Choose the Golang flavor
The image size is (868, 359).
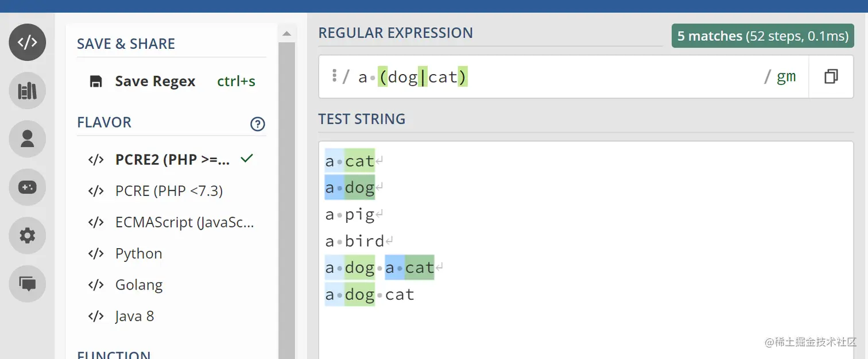[x=138, y=285]
